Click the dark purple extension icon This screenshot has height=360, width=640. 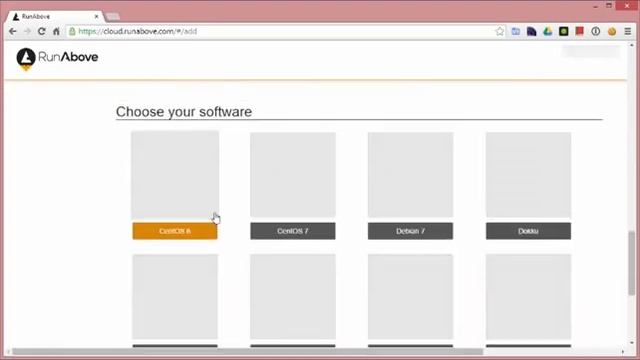tap(531, 31)
